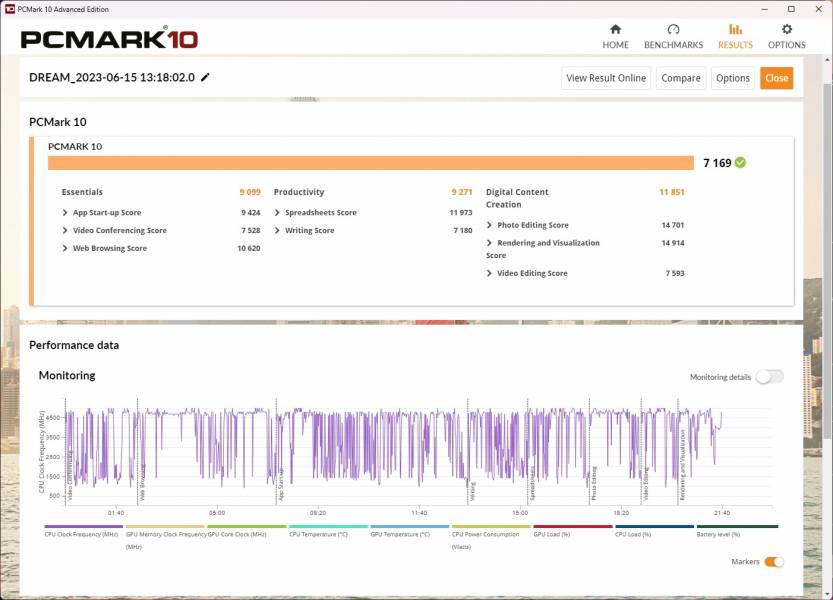Select GPU Memory Clock Frequency legend
Viewport: 833px width, 600px height.
[165, 527]
